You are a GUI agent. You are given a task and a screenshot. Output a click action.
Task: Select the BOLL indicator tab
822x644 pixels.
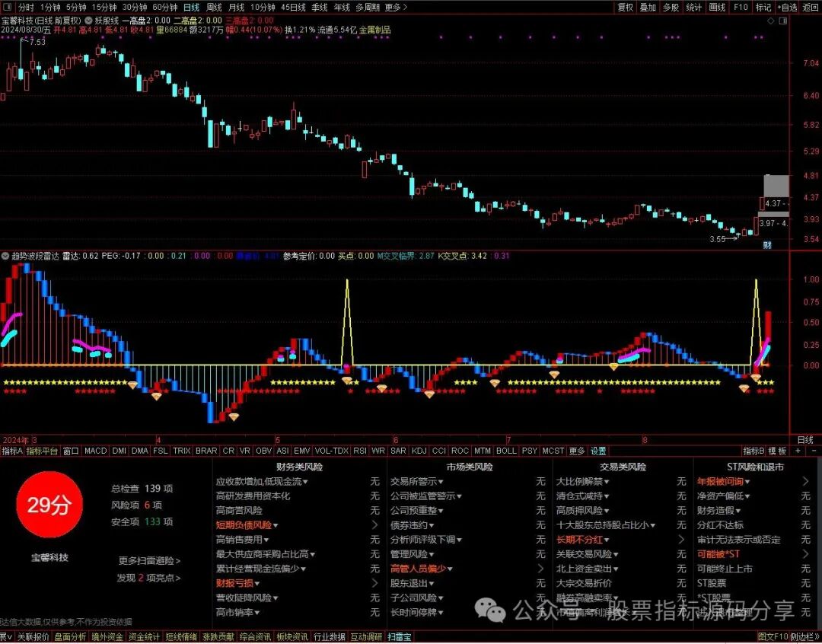pyautogui.click(x=506, y=451)
